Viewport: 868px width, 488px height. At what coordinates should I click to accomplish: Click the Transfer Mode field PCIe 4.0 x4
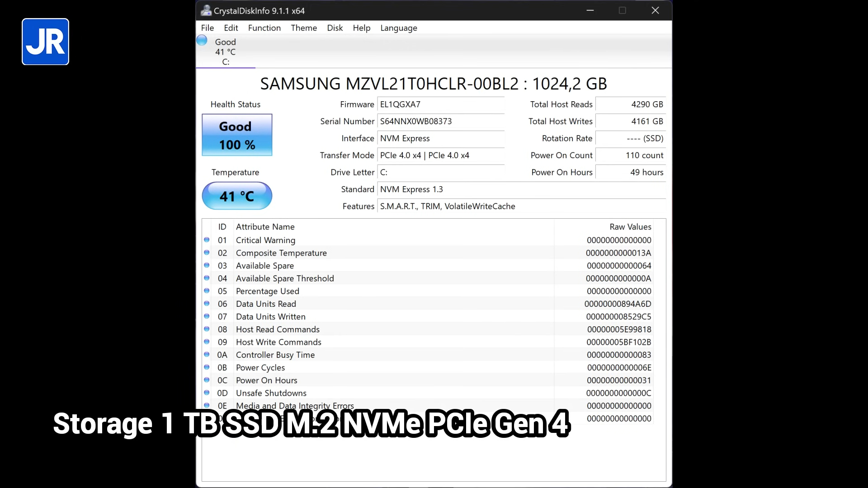click(x=441, y=155)
